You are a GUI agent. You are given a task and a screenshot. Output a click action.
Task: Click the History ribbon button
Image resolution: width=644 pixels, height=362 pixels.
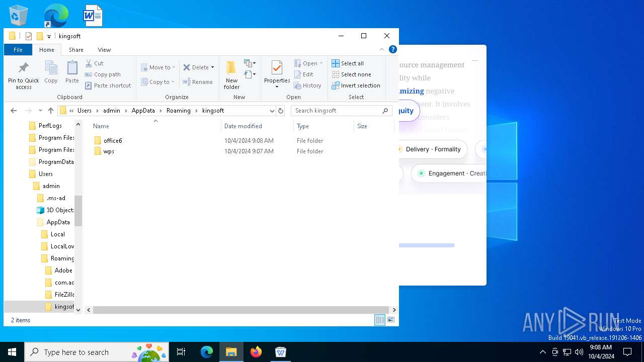(307, 85)
